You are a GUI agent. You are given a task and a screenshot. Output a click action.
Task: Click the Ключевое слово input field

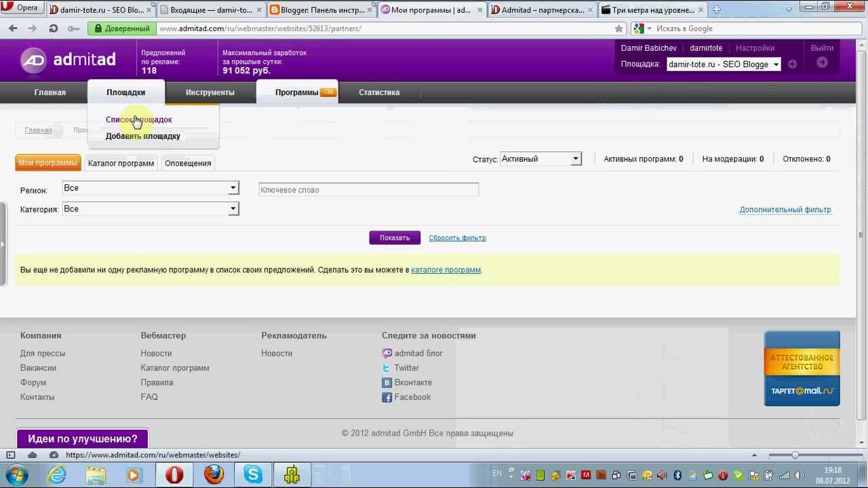[x=369, y=190]
